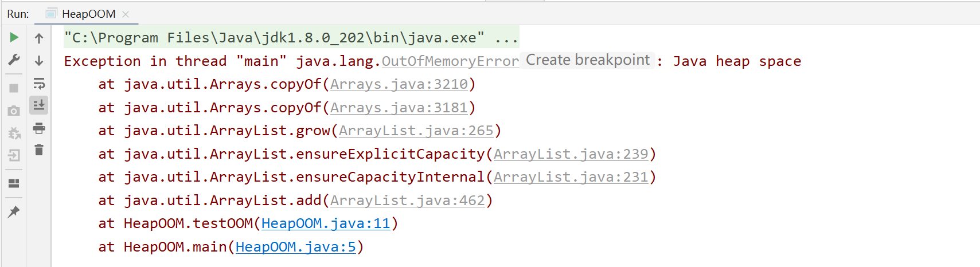Toggle scroll to end of output
The image size is (980, 267).
click(x=39, y=105)
